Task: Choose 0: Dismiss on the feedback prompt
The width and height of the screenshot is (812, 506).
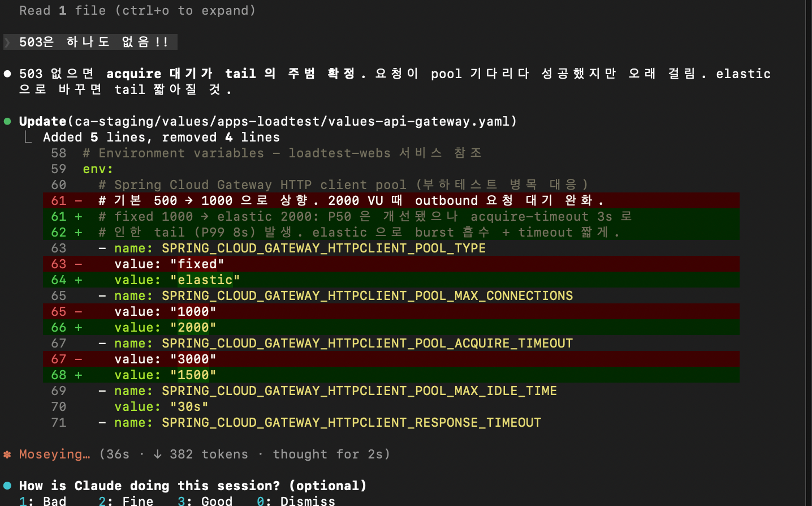Action: (296, 501)
